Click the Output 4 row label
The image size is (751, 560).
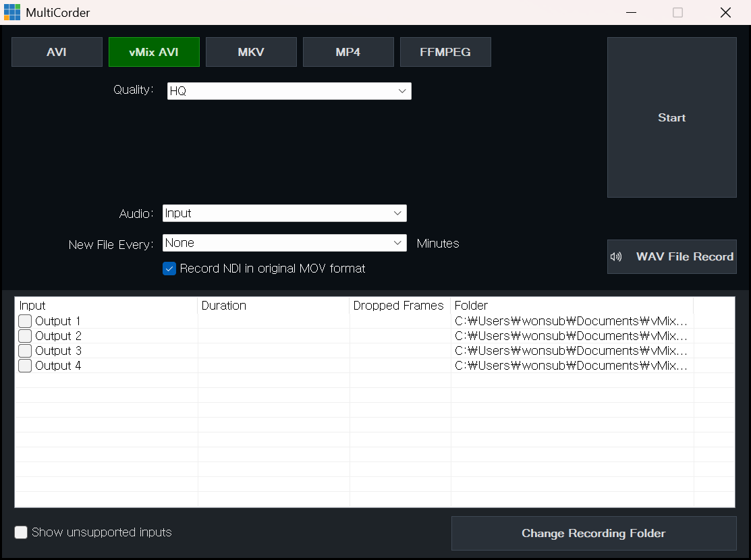click(58, 366)
